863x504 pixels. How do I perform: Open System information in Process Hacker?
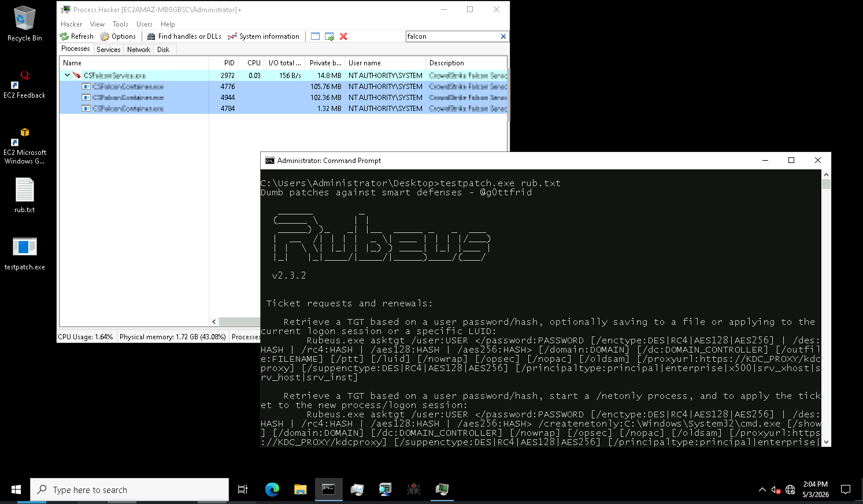coord(264,36)
